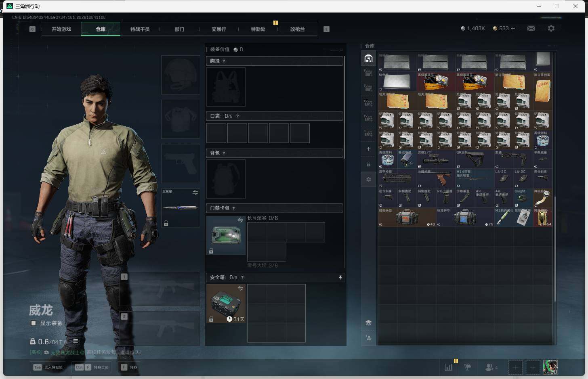
Task: Select the 标准护甲 item in warehouse
Action: pos(465,217)
